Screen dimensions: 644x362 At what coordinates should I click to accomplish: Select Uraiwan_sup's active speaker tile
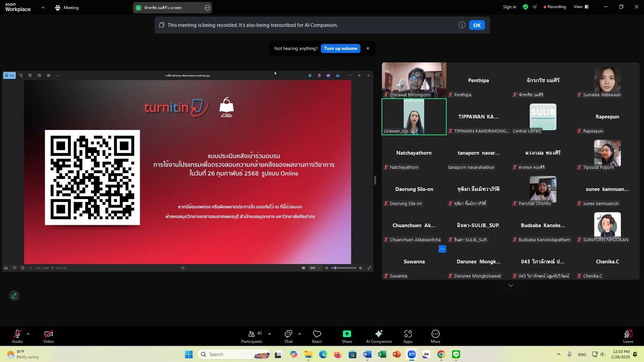414,117
